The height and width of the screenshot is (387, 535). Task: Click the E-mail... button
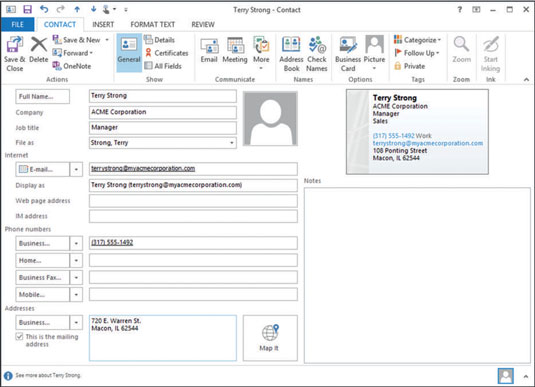click(x=42, y=169)
